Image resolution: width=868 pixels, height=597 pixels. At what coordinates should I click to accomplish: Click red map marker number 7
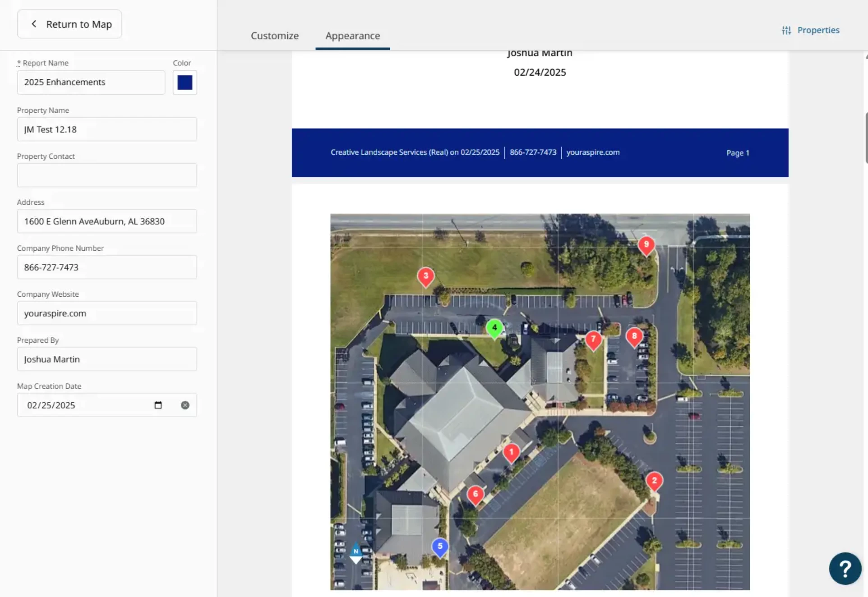point(593,339)
